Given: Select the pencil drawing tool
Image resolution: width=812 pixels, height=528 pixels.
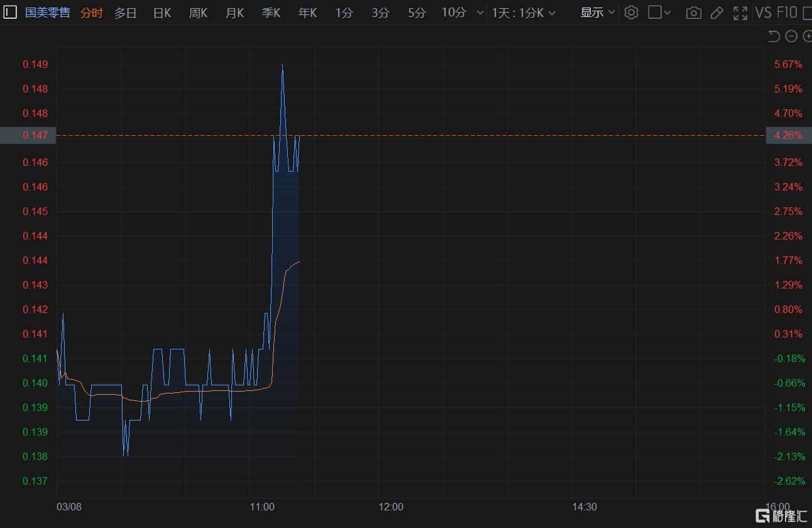Looking at the screenshot, I should coord(716,13).
